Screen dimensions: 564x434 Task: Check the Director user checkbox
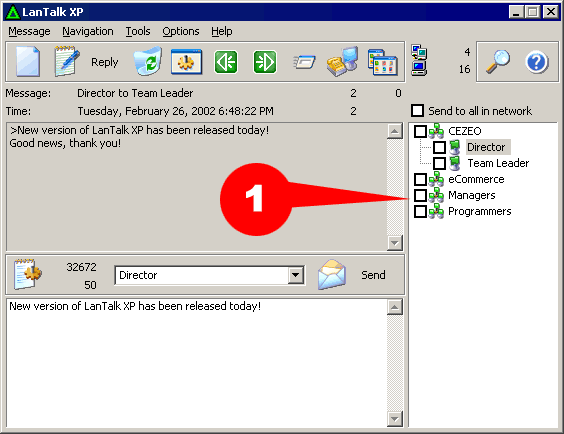tap(439, 147)
